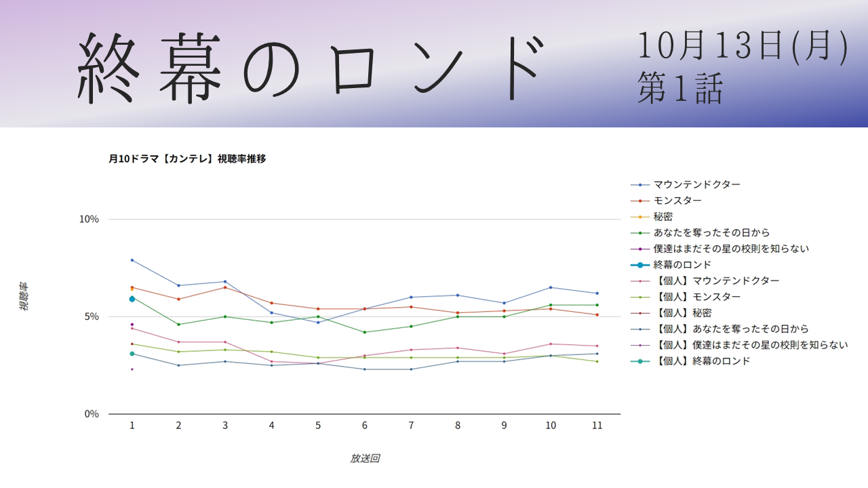The image size is (868, 488).
Task: Toggle 【個人】僕達はまだその星の校則を知らない legend label
Action: point(751,345)
